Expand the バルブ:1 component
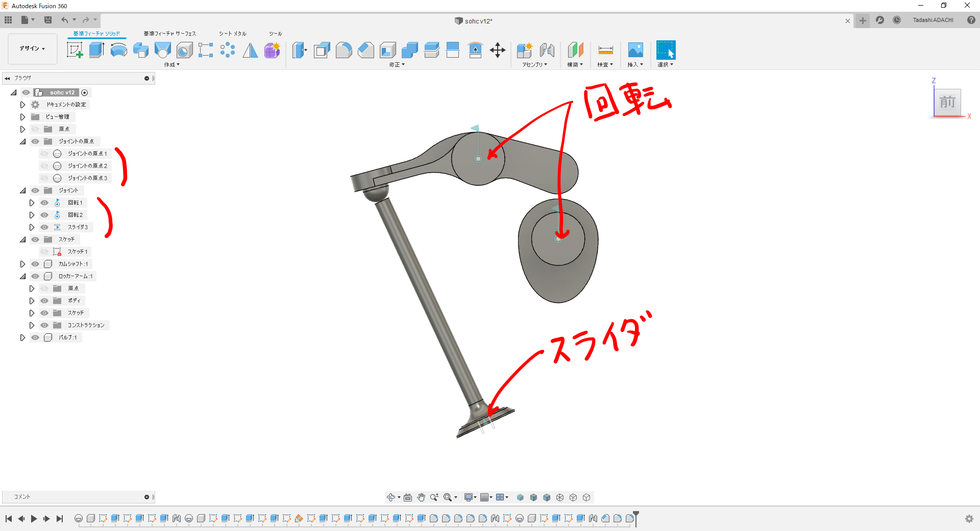 point(22,337)
